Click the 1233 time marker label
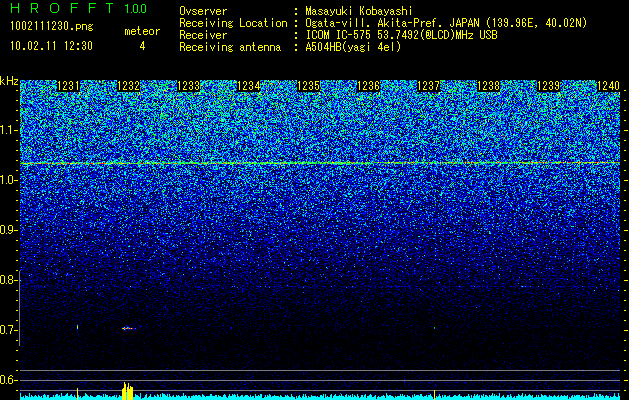The width and height of the screenshot is (629, 400). click(x=189, y=86)
